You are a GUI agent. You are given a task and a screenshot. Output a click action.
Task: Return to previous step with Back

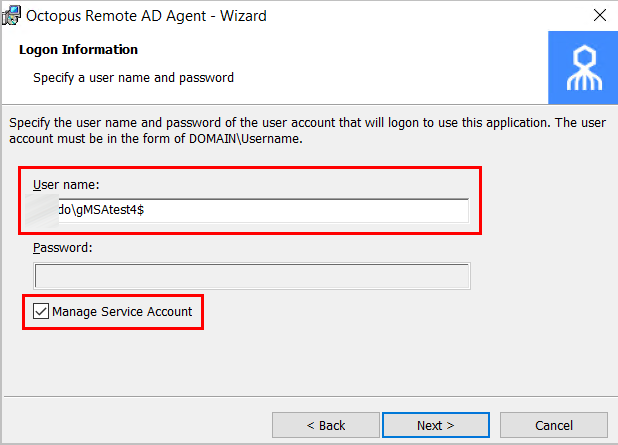[326, 425]
